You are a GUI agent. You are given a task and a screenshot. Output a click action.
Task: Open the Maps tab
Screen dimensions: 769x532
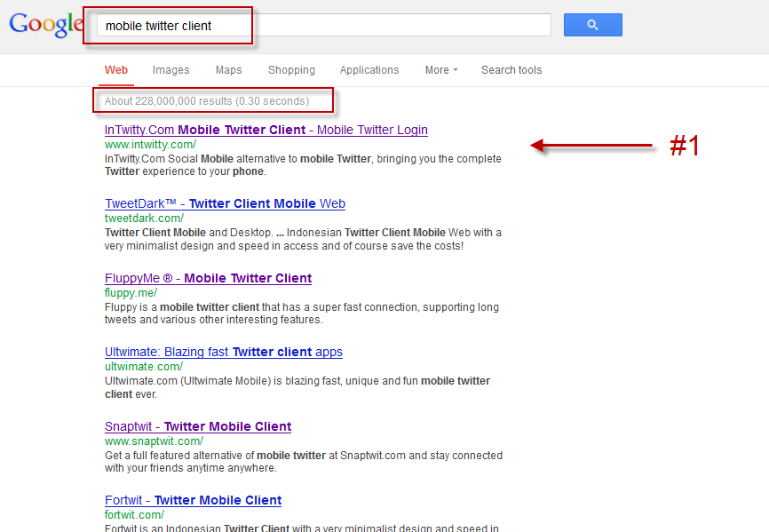click(228, 70)
